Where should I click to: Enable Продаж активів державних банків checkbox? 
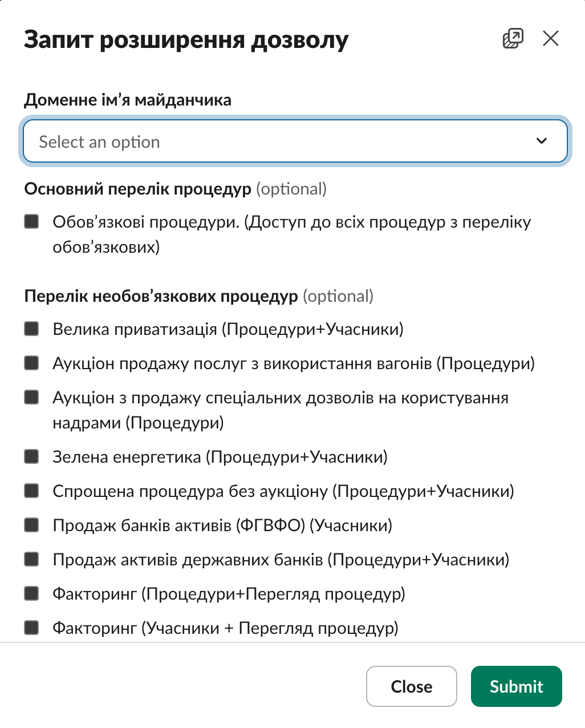click(x=32, y=559)
